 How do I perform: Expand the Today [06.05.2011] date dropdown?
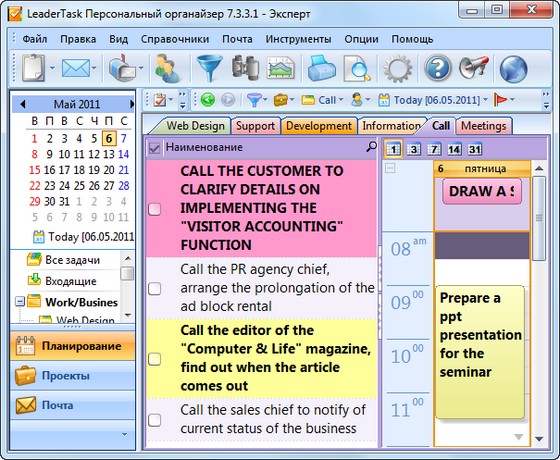[485, 100]
